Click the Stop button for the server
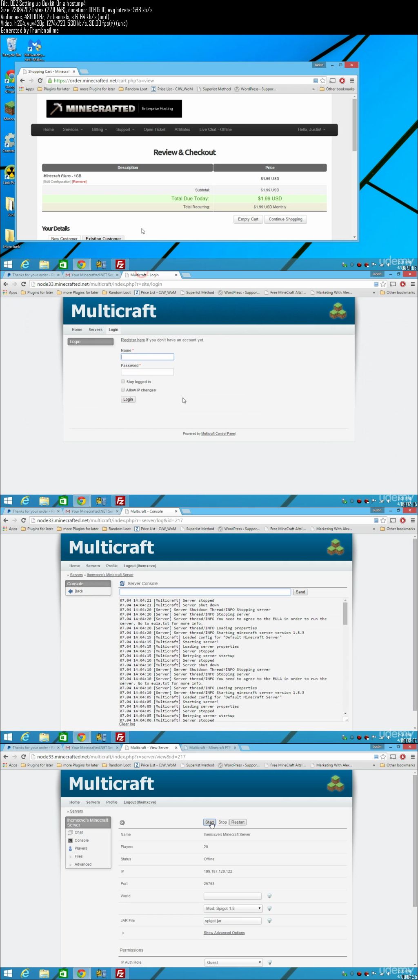The width and height of the screenshot is (418, 980). point(222,822)
